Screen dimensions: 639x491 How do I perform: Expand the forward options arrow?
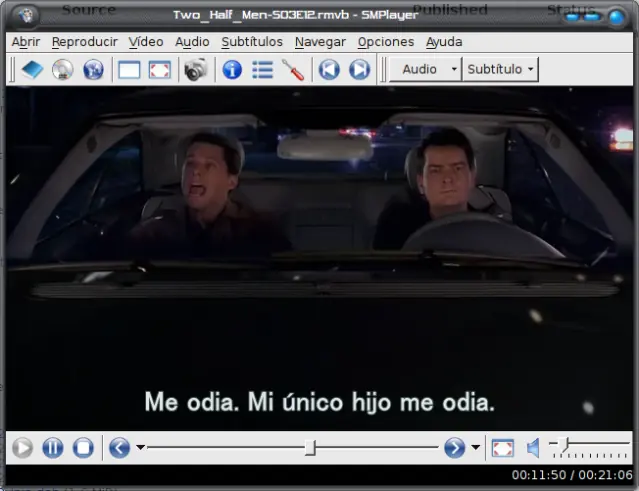(475, 448)
